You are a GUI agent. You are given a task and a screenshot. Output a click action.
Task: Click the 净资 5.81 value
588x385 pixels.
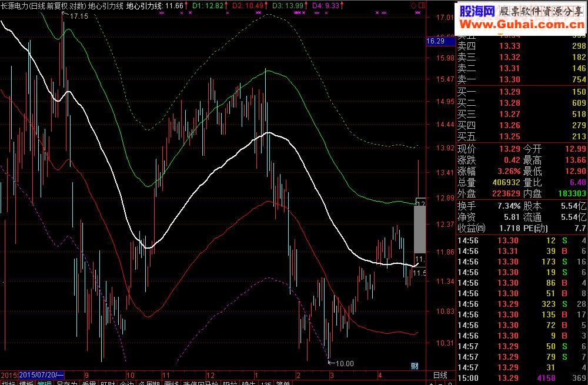[x=512, y=217]
